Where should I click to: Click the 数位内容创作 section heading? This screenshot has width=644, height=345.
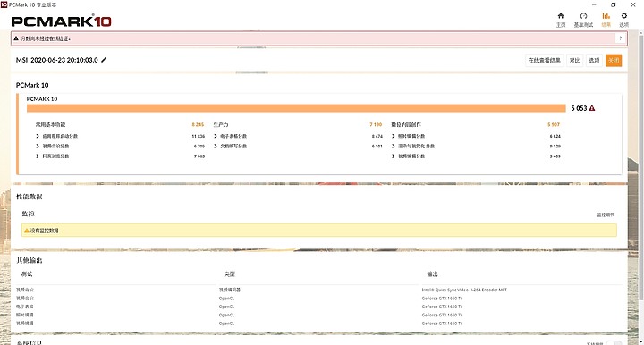(406, 124)
